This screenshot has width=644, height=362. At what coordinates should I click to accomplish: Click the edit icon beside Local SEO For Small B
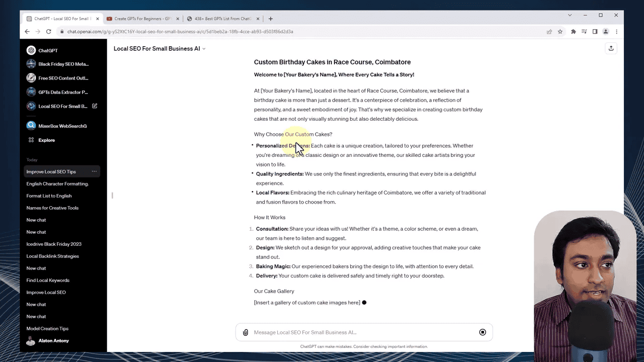pyautogui.click(x=94, y=106)
